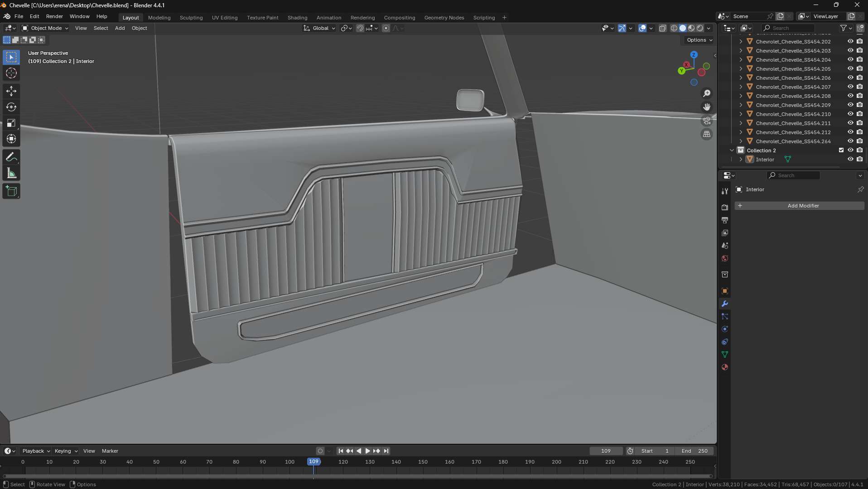Image resolution: width=868 pixels, height=489 pixels.
Task: Activate the Rotate tool
Action: click(11, 107)
